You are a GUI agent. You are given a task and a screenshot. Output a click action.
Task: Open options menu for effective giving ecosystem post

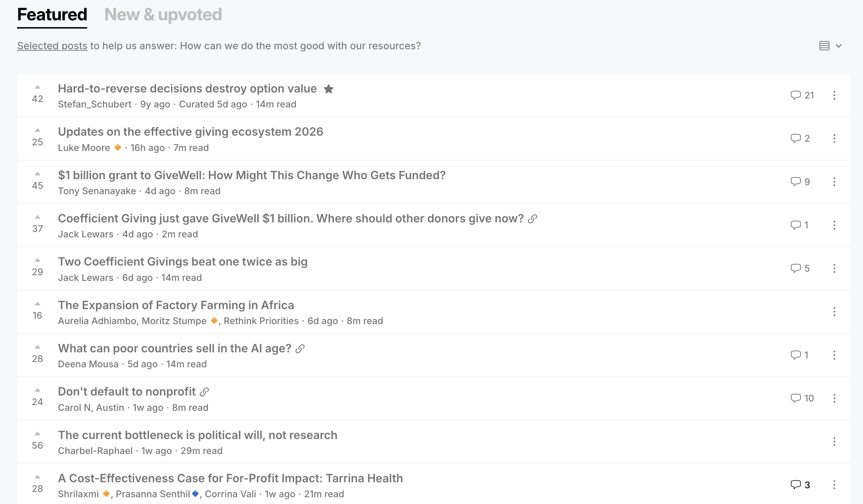pos(834,138)
